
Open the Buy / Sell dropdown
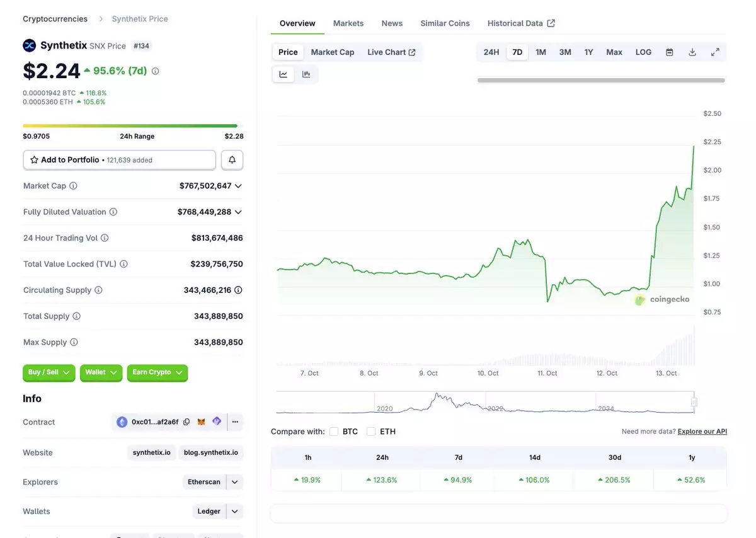(x=49, y=373)
